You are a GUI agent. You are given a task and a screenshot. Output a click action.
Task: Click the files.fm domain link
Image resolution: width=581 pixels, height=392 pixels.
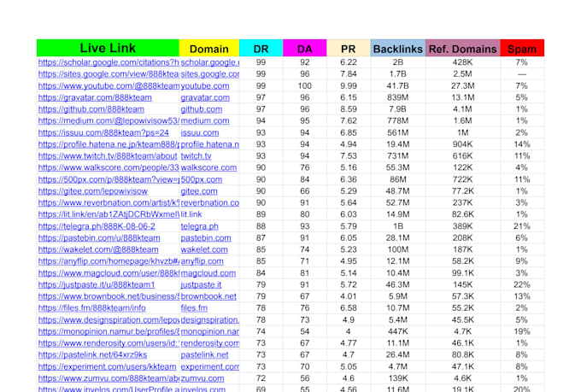pyautogui.click(x=194, y=308)
